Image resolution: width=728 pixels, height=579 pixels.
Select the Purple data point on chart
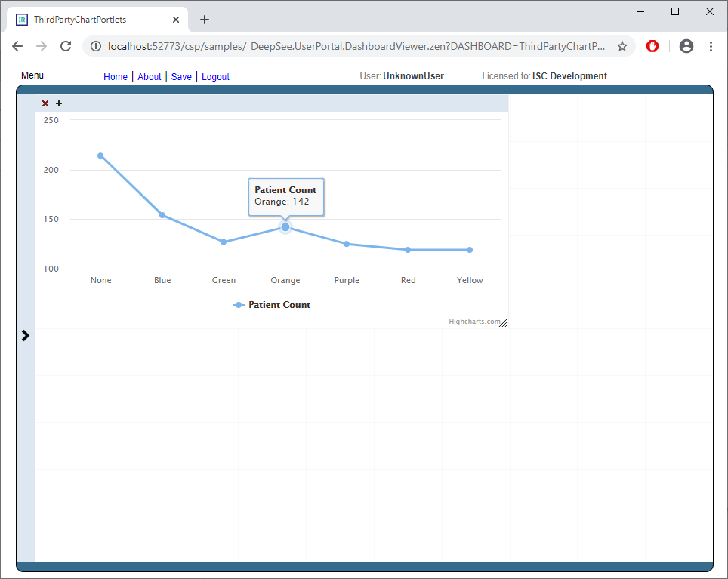pos(347,244)
